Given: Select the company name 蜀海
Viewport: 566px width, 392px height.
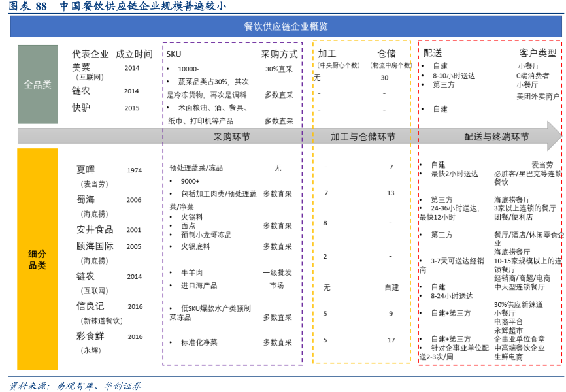Looking at the screenshot, I should 86,199.
